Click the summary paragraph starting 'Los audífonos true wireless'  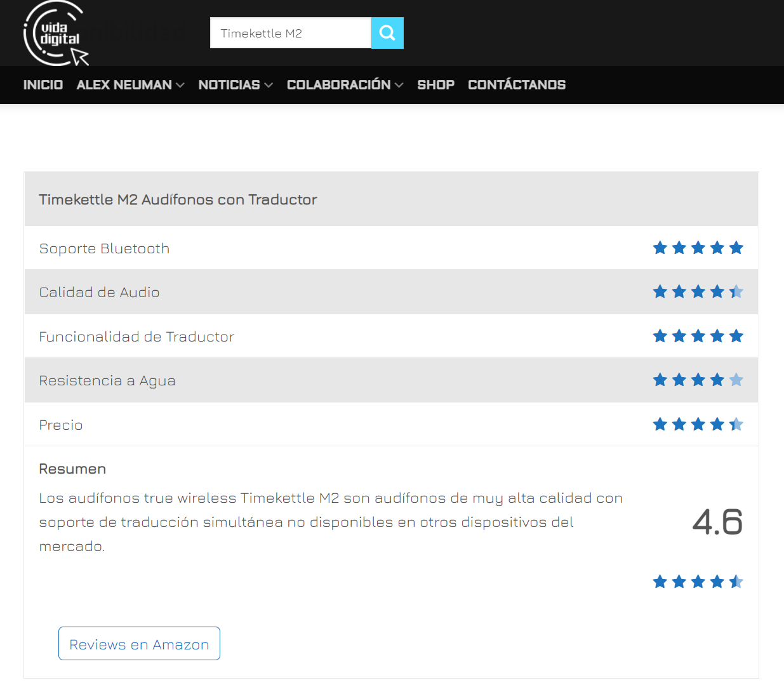pyautogui.click(x=331, y=522)
